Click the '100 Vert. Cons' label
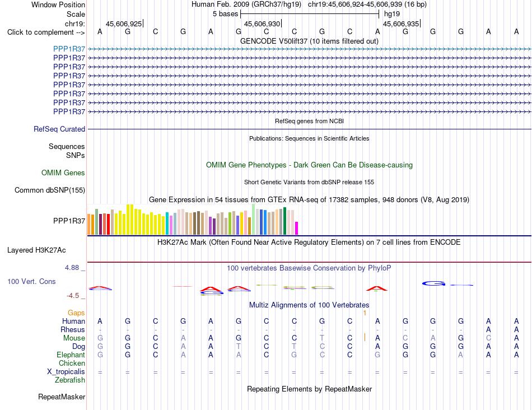Screen dimensions: 532x410 click(x=31, y=281)
